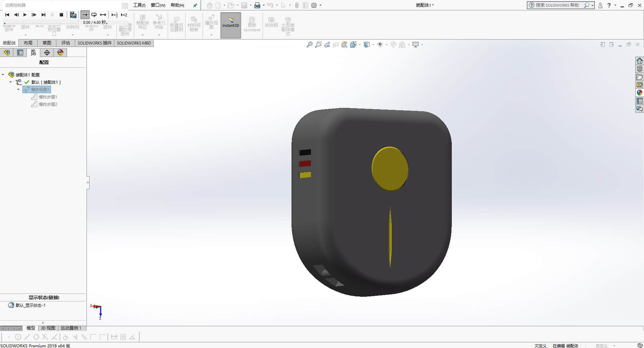
Task: Step the animation back one frame
Action: click(x=16, y=15)
